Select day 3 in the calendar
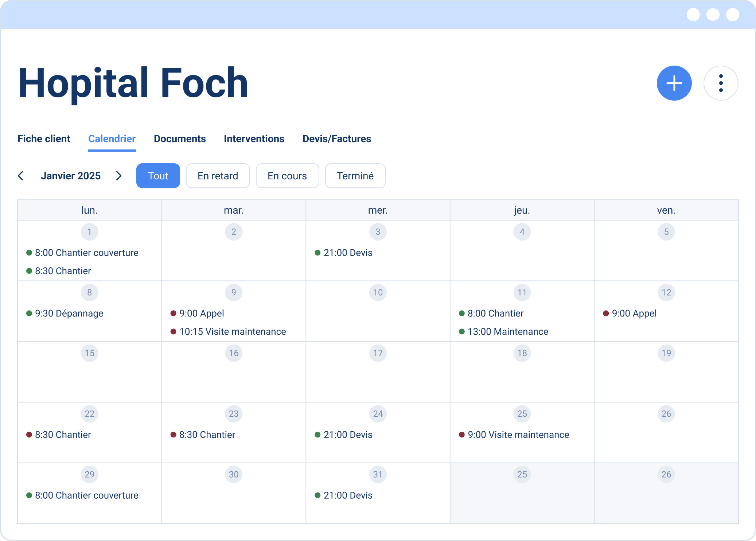The width and height of the screenshot is (756, 541). click(x=378, y=232)
